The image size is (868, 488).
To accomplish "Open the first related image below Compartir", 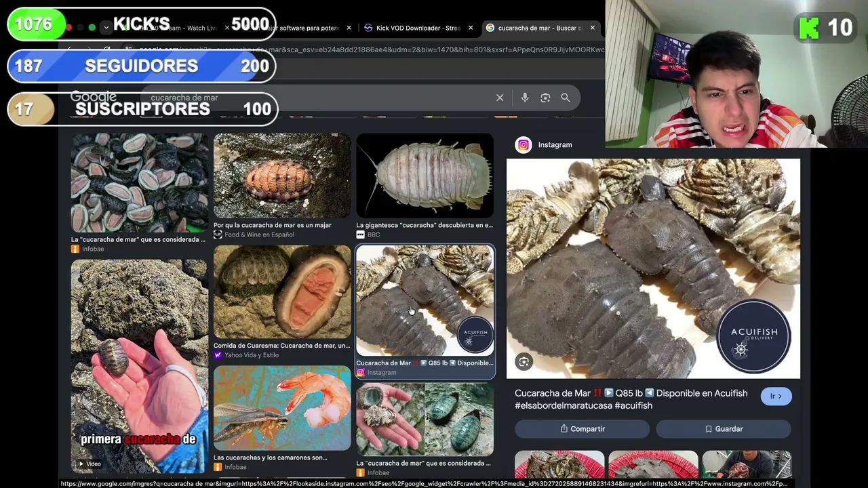I will tap(559, 464).
